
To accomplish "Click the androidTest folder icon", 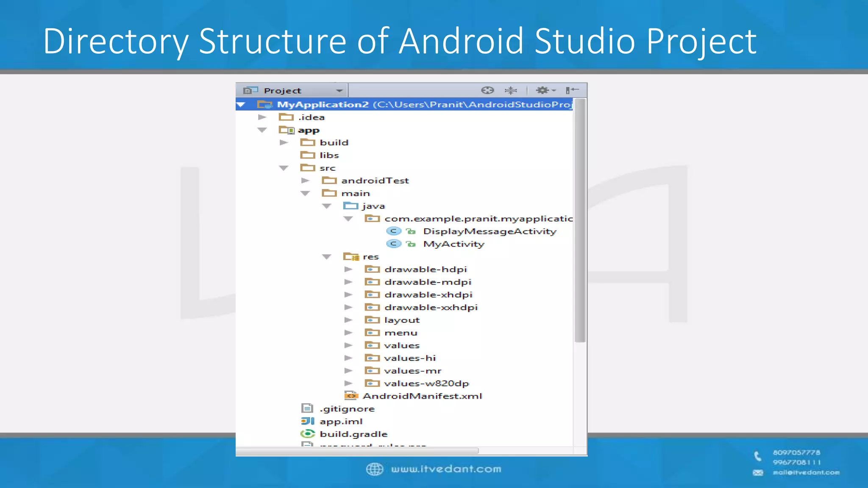I will coord(329,180).
